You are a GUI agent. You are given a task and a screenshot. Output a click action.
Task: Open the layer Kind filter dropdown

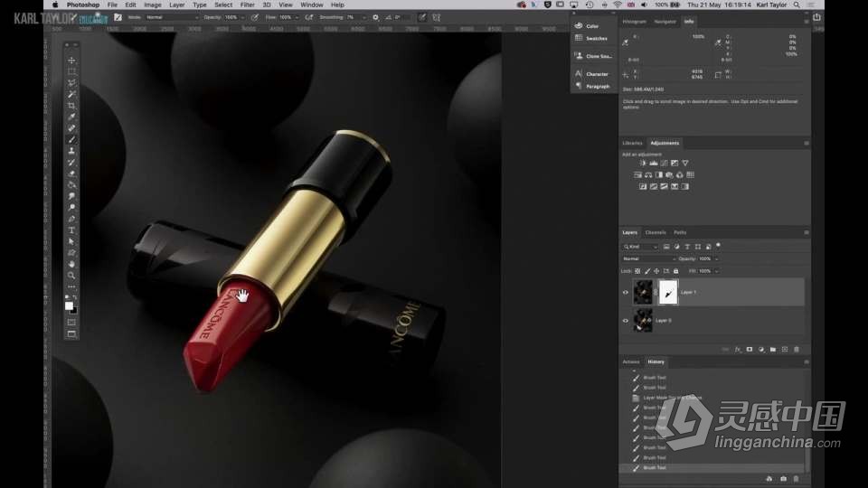tap(640, 247)
